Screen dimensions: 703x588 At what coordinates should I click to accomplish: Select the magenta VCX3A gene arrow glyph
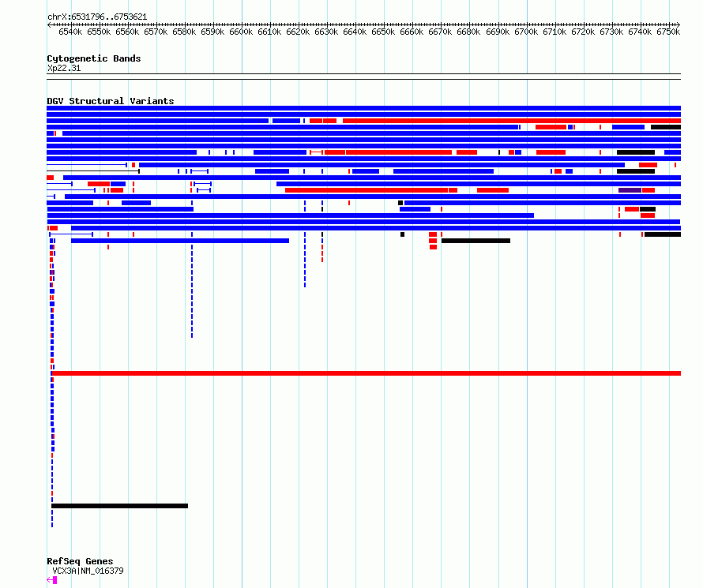point(52,580)
